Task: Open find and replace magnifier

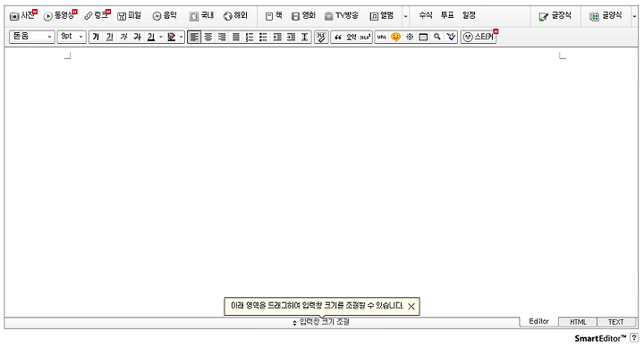Action: click(x=437, y=37)
